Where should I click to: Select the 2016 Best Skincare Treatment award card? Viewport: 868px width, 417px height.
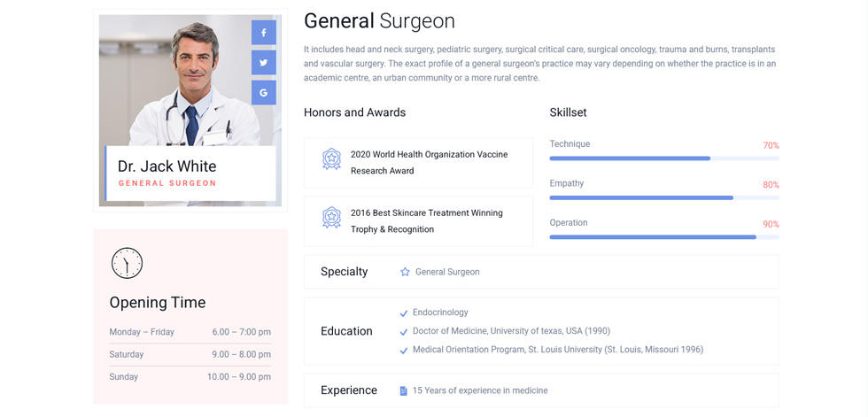(418, 221)
